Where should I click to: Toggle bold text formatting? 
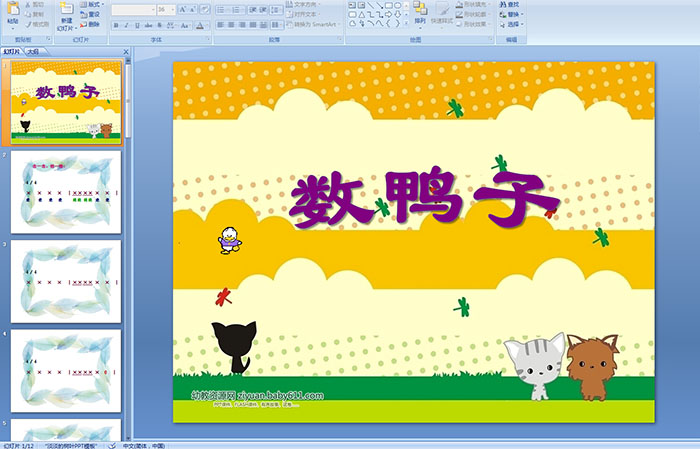tap(116, 24)
